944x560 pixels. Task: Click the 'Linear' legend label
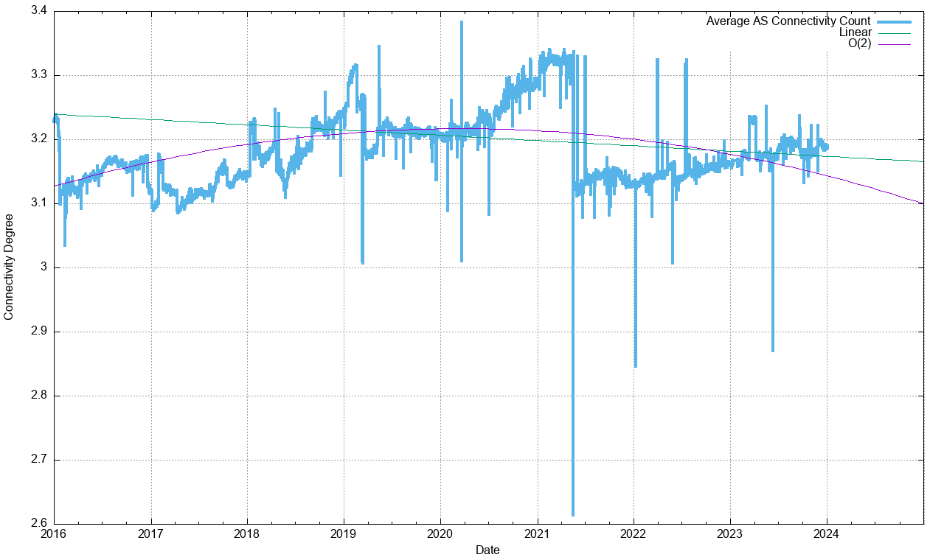[855, 32]
